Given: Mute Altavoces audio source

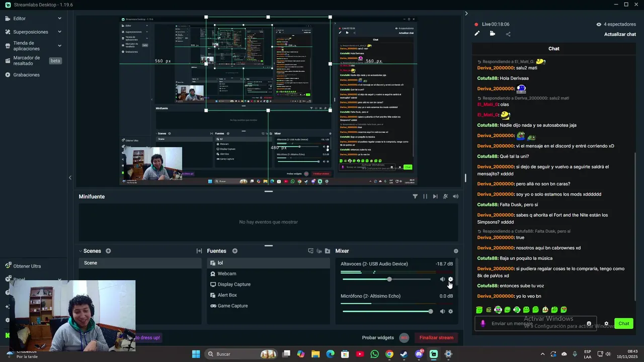Looking at the screenshot, I should [442, 279].
